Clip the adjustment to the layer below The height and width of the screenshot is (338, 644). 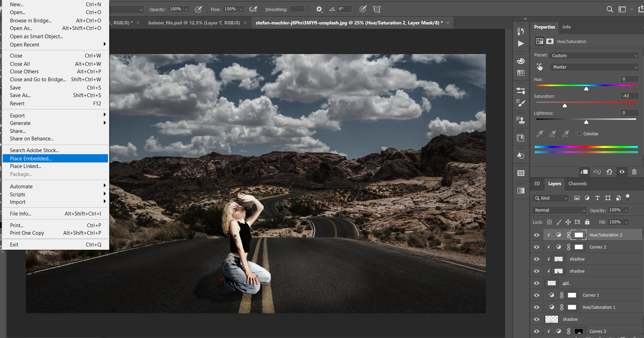point(584,172)
